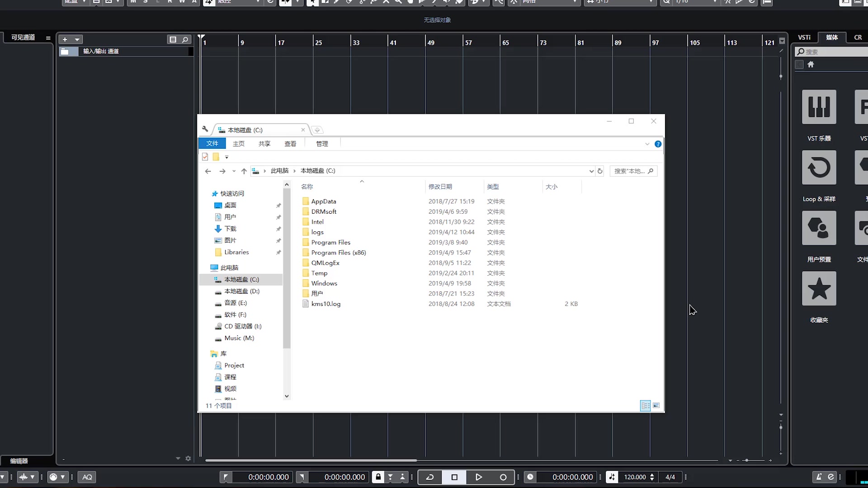Open the Loop & Samples tile
Image resolution: width=868 pixels, height=488 pixels.
[819, 168]
